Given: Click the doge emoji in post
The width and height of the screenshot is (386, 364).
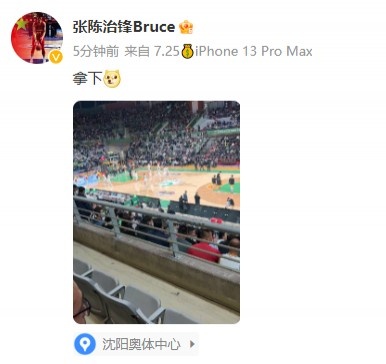Looking at the screenshot, I should (x=112, y=78).
